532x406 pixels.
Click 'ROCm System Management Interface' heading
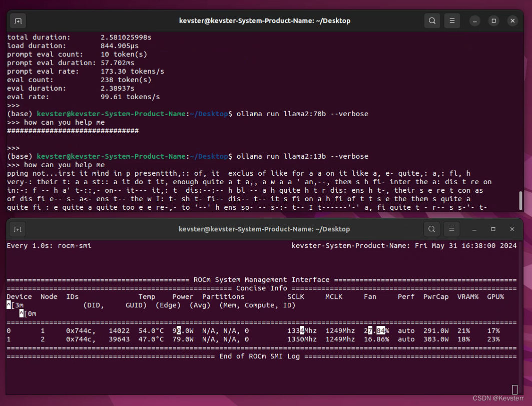261,280
